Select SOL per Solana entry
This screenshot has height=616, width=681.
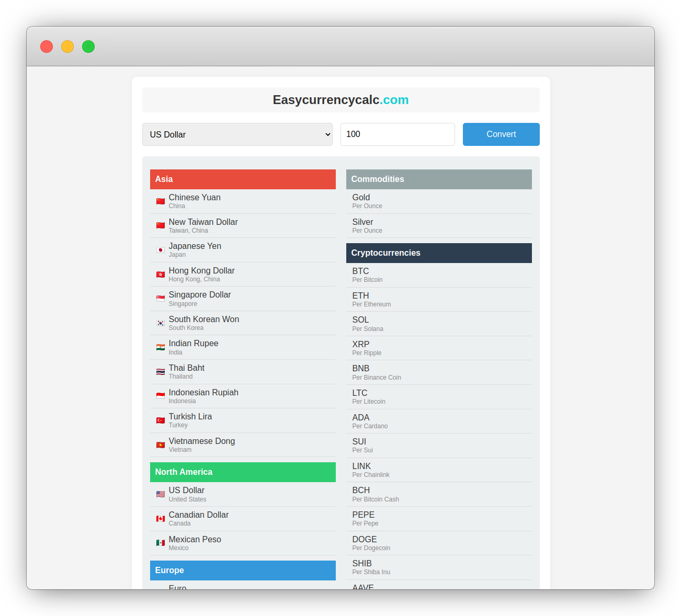(439, 324)
